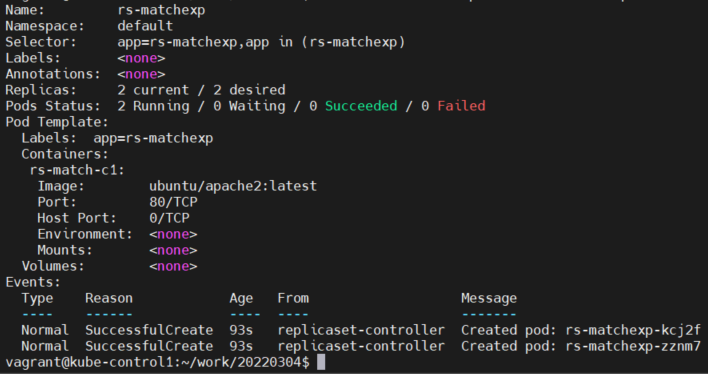The image size is (708, 374).
Task: Click the 'Pod Template:' heading
Action: click(57, 122)
